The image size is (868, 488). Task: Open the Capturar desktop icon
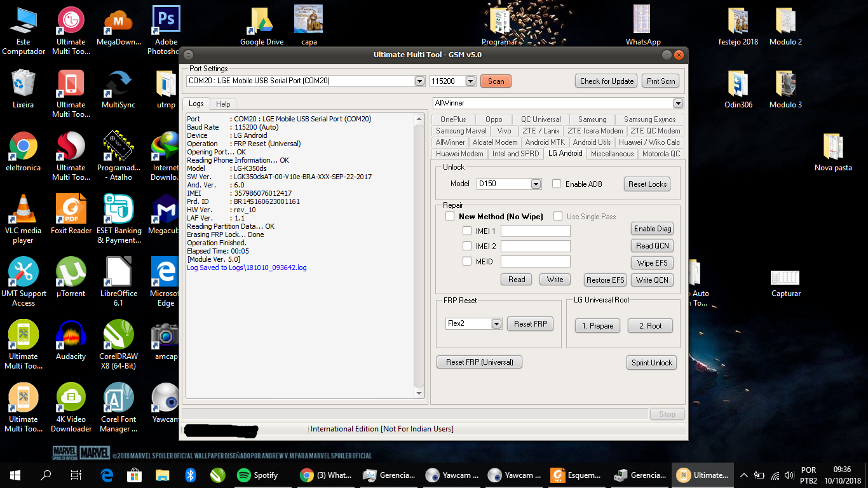pos(786,282)
